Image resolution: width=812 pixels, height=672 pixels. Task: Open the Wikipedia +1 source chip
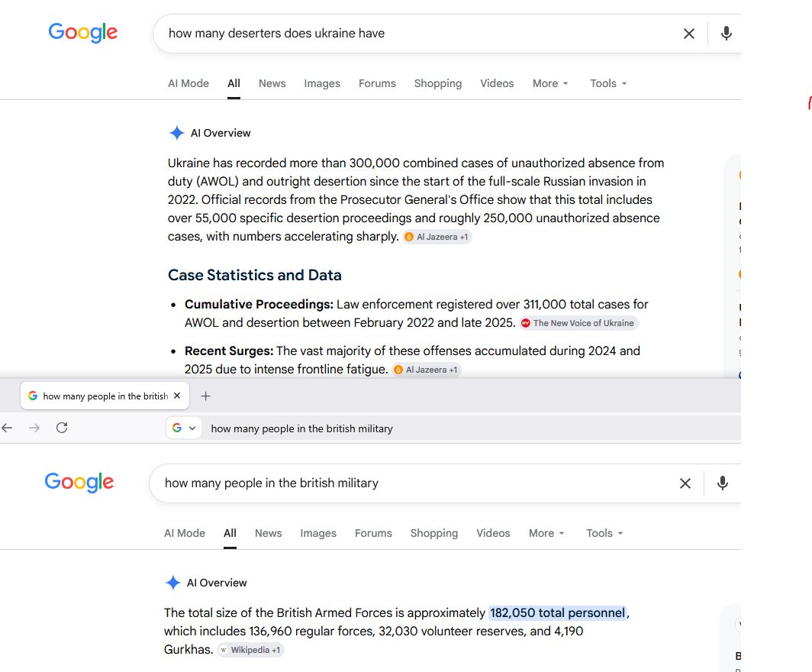point(250,650)
